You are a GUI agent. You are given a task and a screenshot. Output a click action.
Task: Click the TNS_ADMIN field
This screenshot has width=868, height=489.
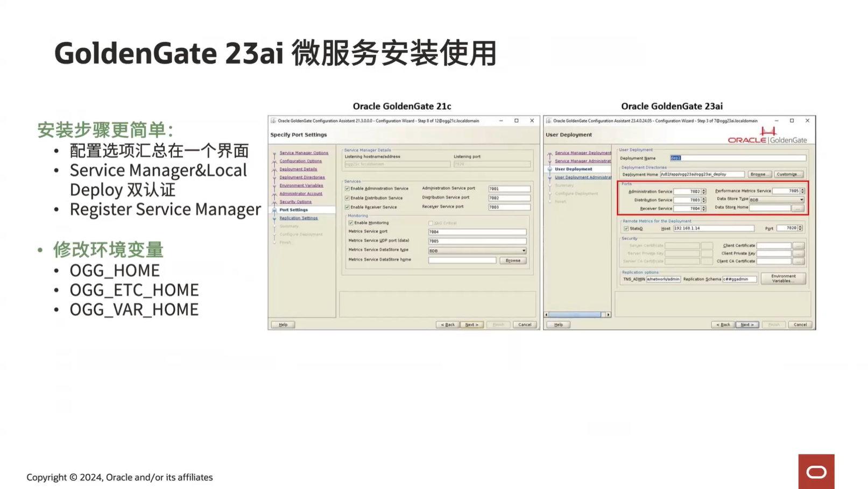coord(663,279)
